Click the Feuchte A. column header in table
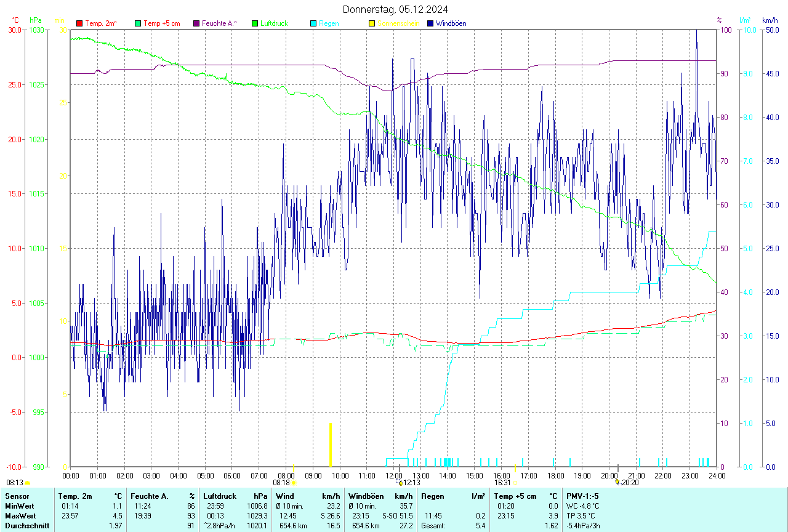Screen dimensions: 788x532 click(149, 496)
